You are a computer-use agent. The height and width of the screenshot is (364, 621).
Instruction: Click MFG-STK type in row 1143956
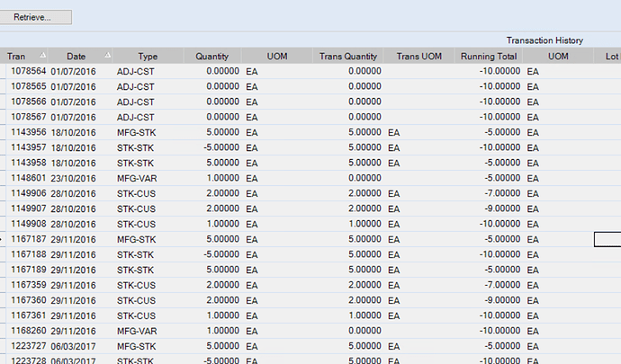click(x=136, y=132)
